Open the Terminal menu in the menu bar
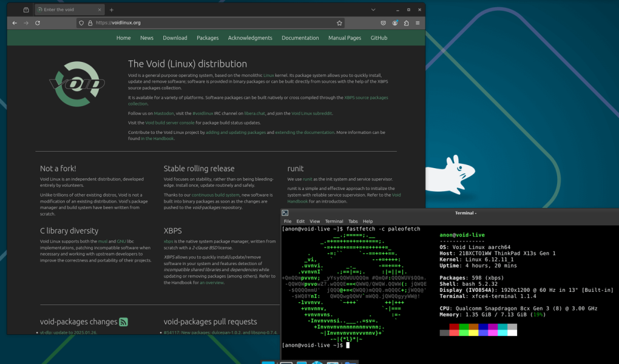Viewport: 619px width, 364px height. (x=334, y=221)
